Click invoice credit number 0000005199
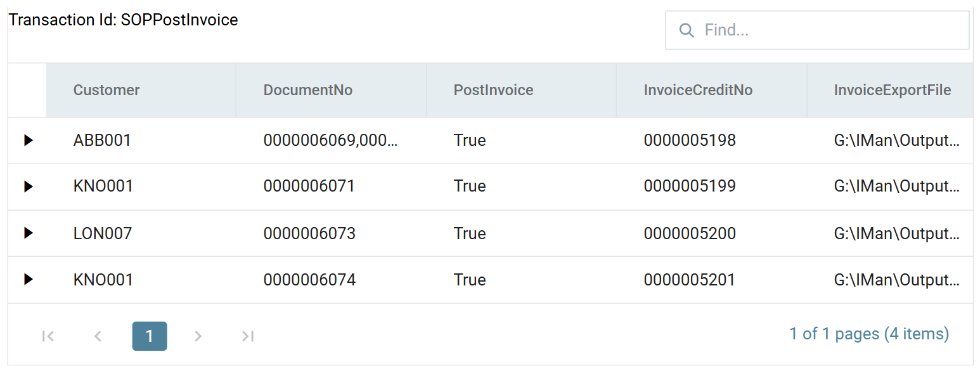 tap(690, 186)
